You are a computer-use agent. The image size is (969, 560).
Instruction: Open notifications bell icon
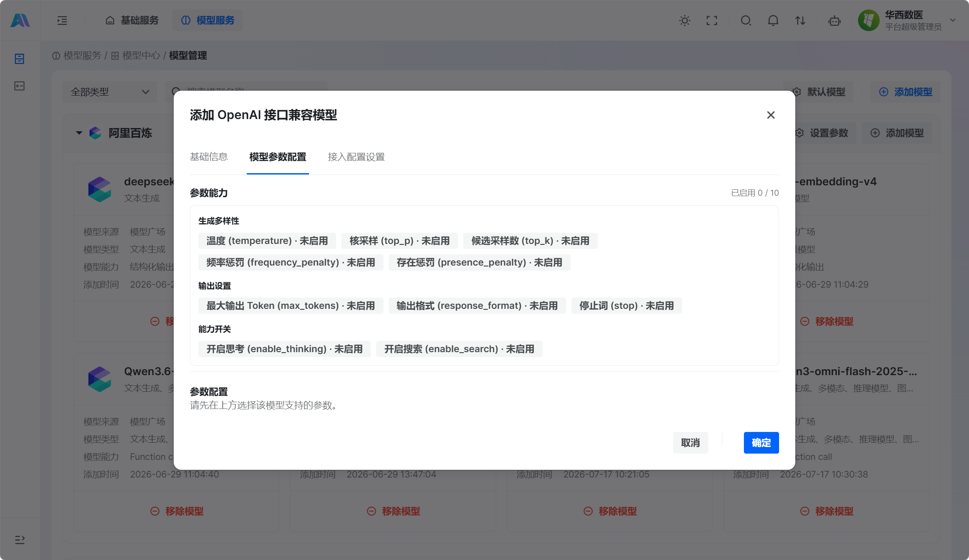[x=773, y=20]
